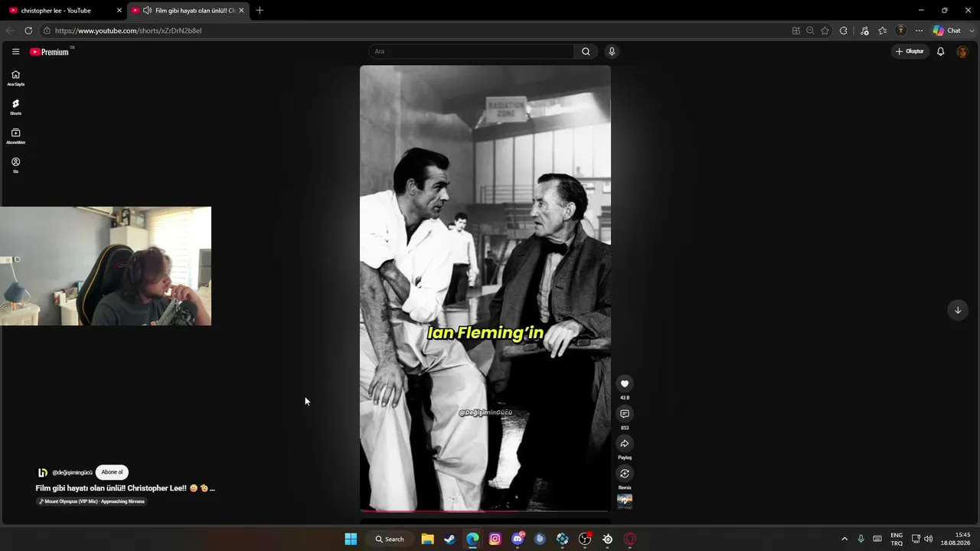Screen dimensions: 980x551
Task: Share the Short with Paylaş button
Action: [625, 443]
